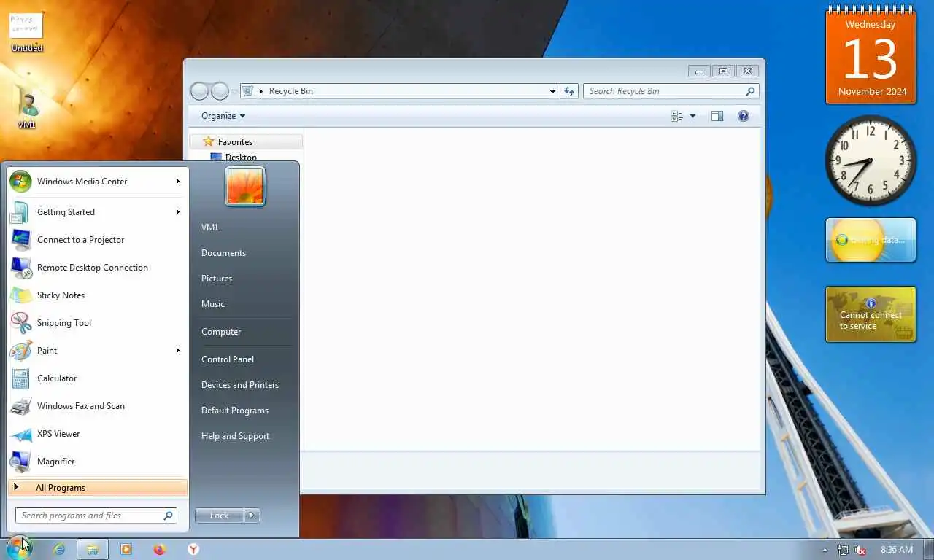This screenshot has width=934, height=560.
Task: Open Control Panel from Start menu
Action: tap(228, 359)
